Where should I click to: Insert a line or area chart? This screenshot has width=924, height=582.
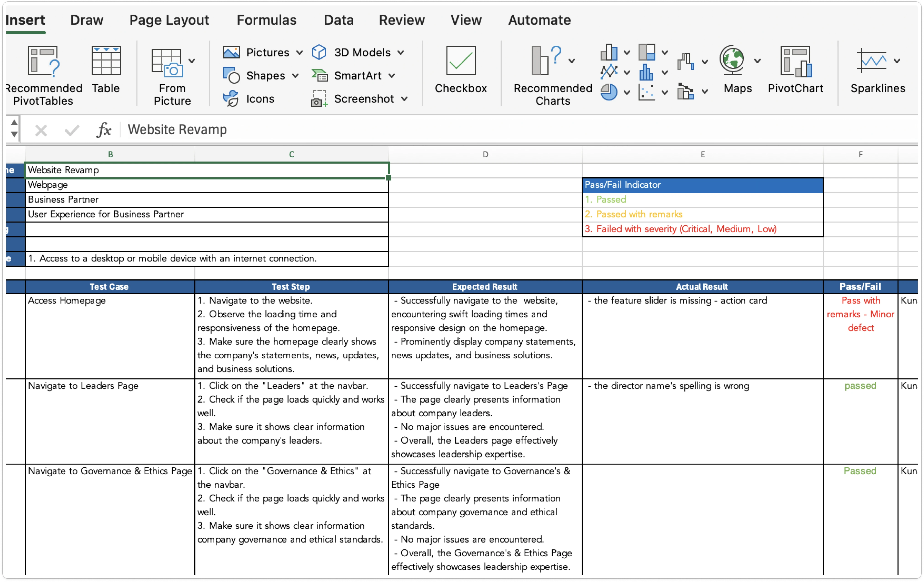pyautogui.click(x=609, y=71)
